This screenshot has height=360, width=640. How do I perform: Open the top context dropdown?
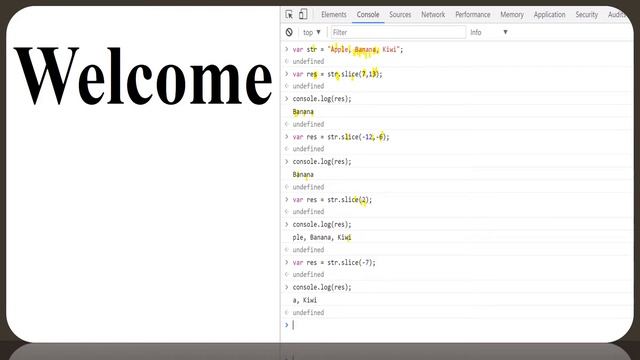312,32
